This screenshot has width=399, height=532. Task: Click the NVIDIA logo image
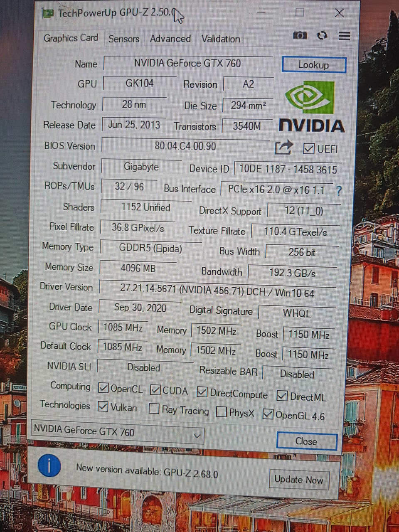(312, 107)
